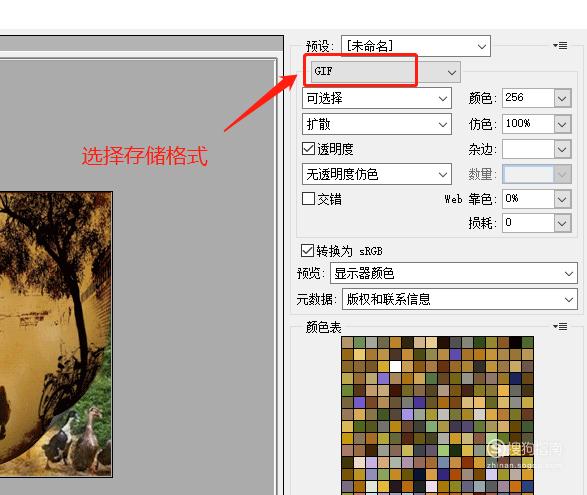Toggle the 透明度 transparency checkbox
This screenshot has height=495, width=587.
pyautogui.click(x=308, y=149)
